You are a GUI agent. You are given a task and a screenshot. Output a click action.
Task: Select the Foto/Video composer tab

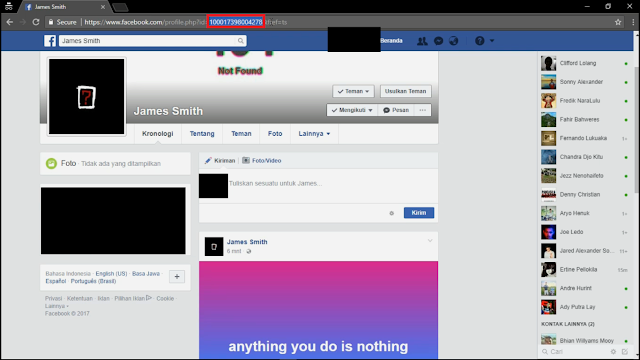pyautogui.click(x=262, y=160)
